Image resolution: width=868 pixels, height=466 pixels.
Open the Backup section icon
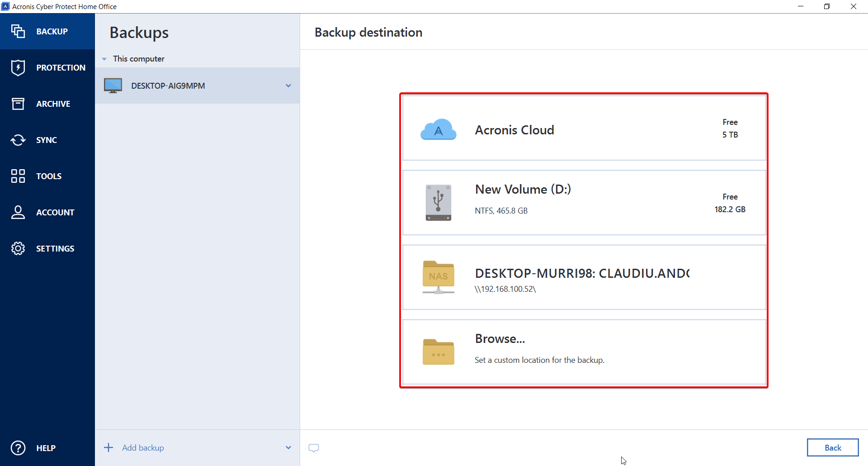coord(18,31)
